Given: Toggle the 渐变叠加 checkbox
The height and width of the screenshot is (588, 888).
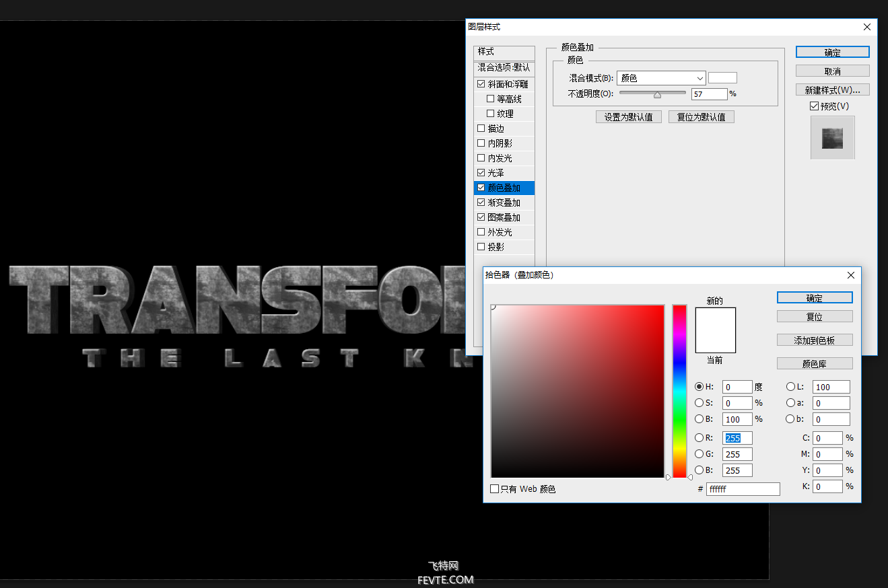Looking at the screenshot, I should 481,203.
